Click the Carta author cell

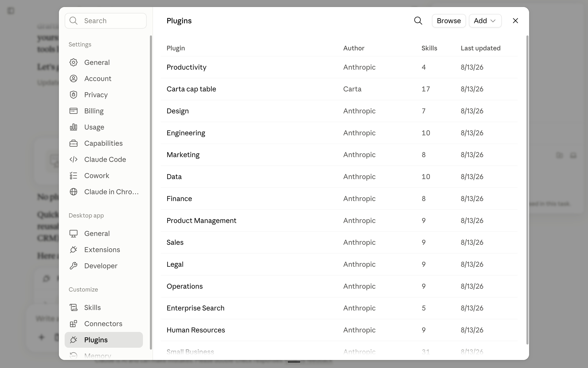[352, 89]
